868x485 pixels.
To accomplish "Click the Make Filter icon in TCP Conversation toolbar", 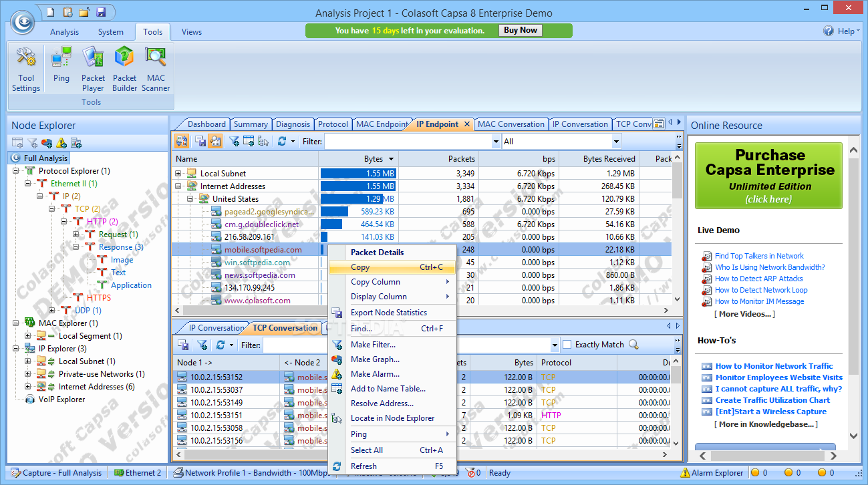I will [202, 345].
